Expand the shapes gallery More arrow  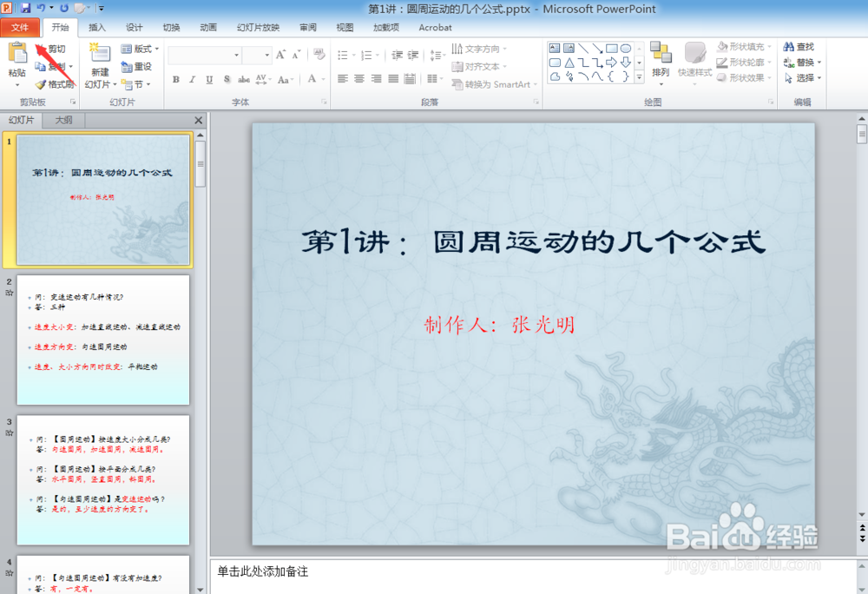pyautogui.click(x=640, y=77)
